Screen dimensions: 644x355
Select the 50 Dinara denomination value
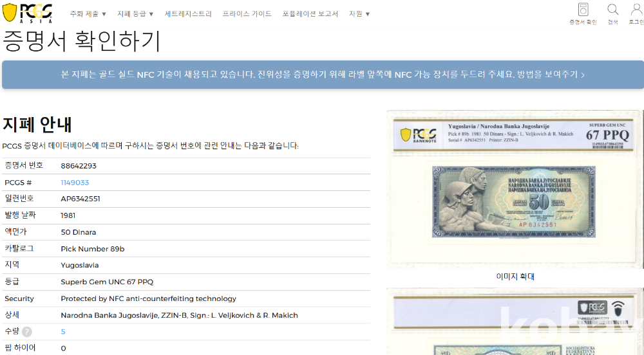click(79, 232)
